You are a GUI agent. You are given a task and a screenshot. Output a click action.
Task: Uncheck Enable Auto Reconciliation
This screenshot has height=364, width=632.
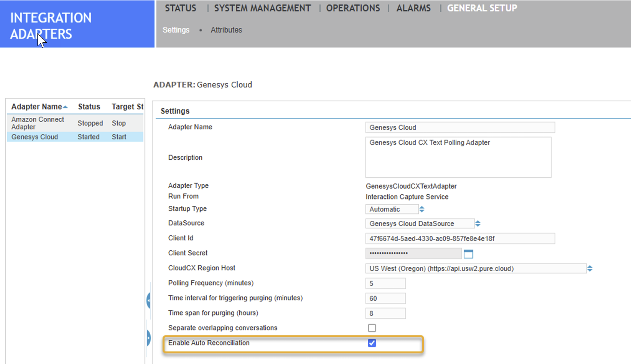tap(372, 343)
